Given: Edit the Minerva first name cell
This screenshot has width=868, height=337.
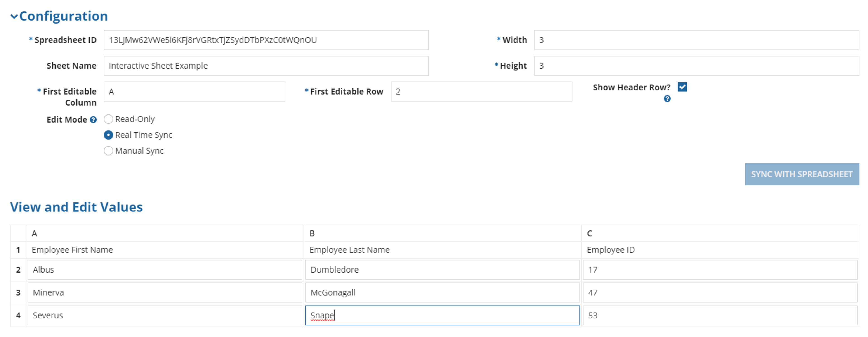Looking at the screenshot, I should [165, 292].
